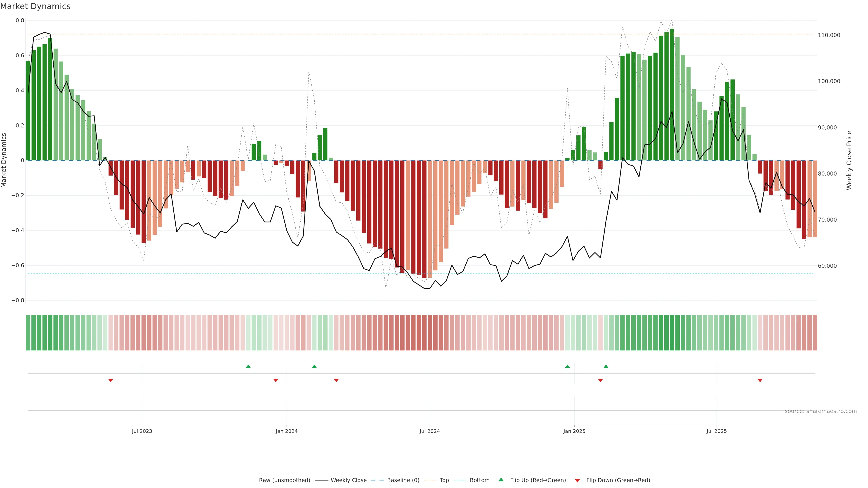Click the darkest green heatmap strip cell
Screen dimensions: 868x488
672,333
